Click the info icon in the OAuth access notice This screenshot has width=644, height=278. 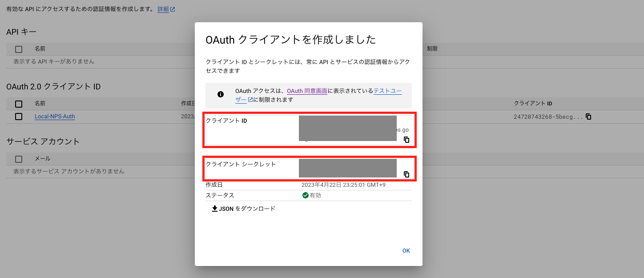[221, 94]
